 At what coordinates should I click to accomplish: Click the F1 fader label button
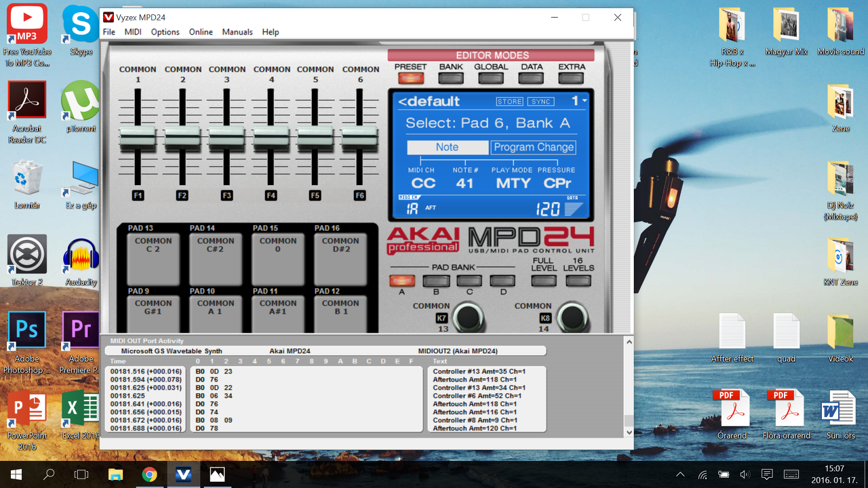click(x=138, y=195)
